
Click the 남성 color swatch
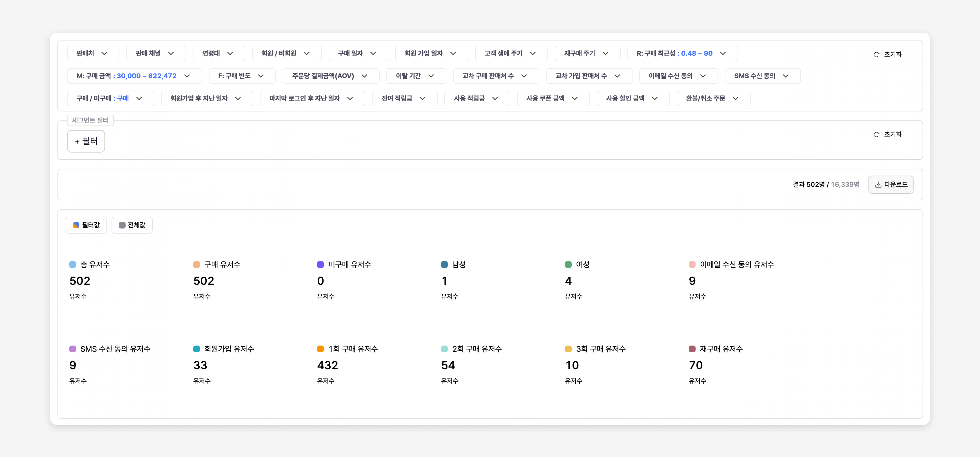(x=444, y=264)
